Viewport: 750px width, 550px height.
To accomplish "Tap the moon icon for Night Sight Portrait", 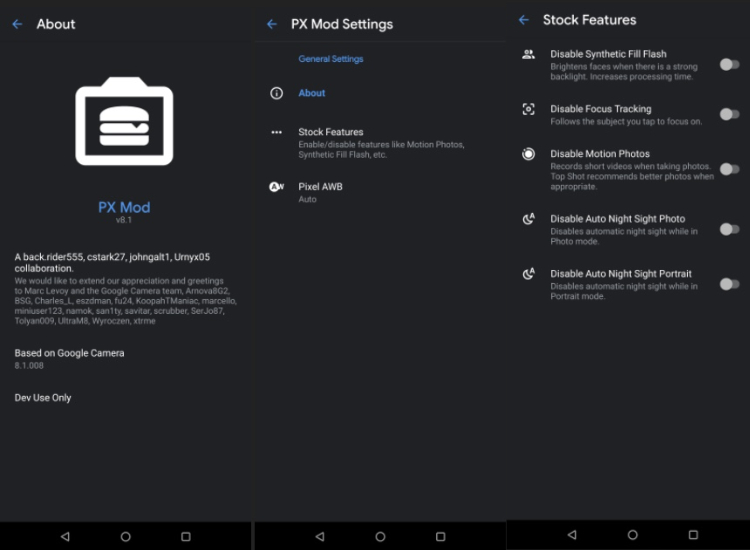I will [x=529, y=274].
